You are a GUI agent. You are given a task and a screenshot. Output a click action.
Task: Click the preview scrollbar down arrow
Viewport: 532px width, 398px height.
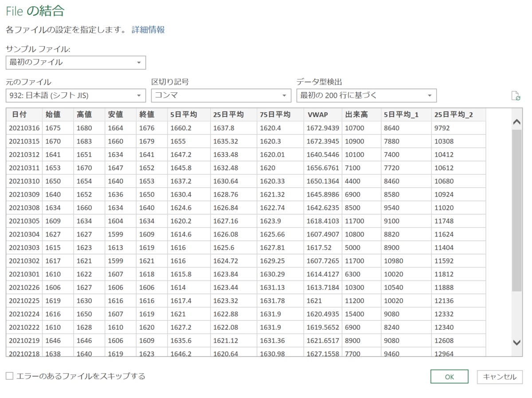pyautogui.click(x=517, y=342)
